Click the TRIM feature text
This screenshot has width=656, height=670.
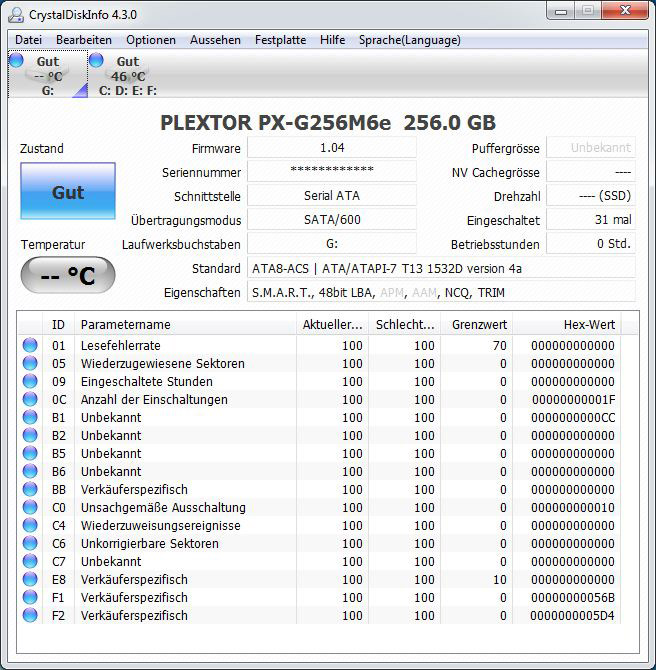[x=491, y=293]
